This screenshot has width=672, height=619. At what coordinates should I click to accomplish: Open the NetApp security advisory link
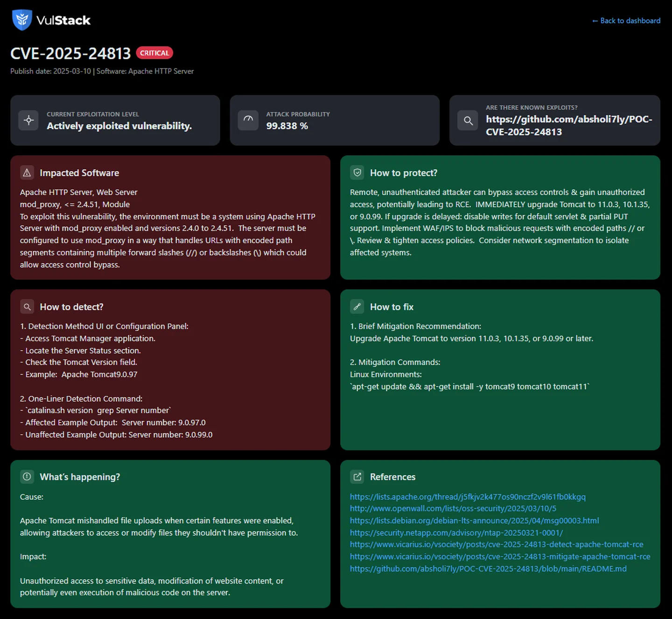pos(456,533)
